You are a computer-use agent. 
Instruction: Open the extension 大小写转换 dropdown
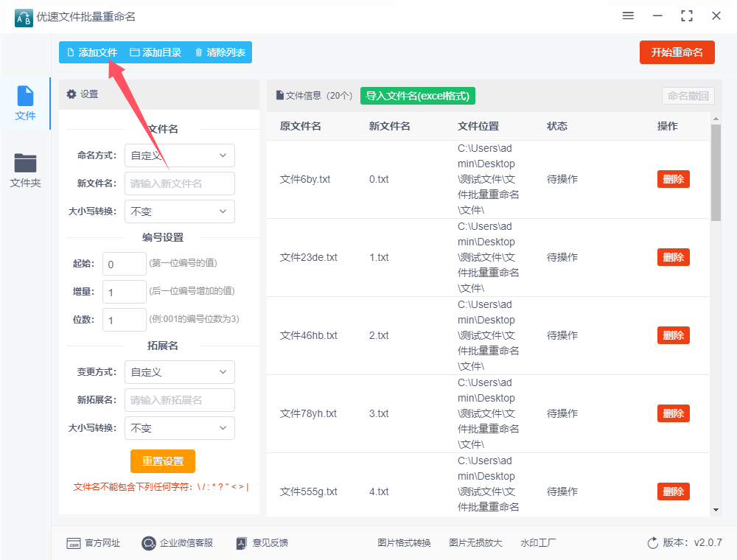pos(180,428)
